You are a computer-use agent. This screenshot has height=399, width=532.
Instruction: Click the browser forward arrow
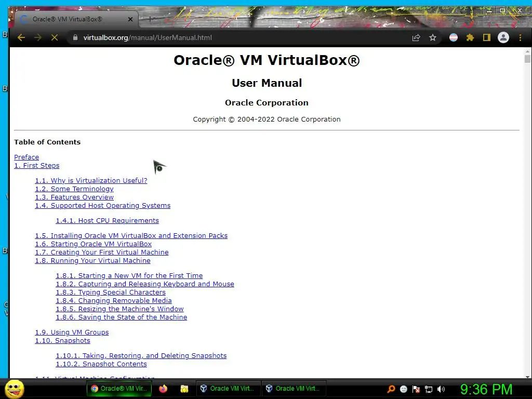click(37, 37)
